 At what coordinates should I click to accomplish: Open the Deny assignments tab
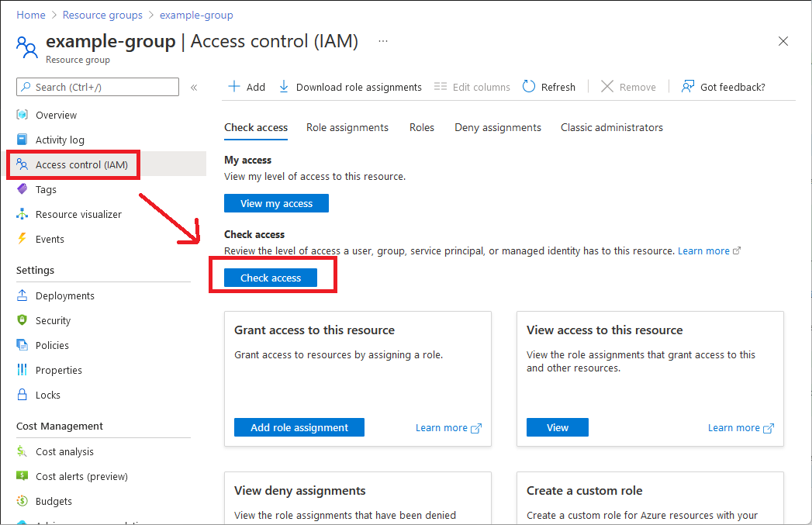point(498,127)
